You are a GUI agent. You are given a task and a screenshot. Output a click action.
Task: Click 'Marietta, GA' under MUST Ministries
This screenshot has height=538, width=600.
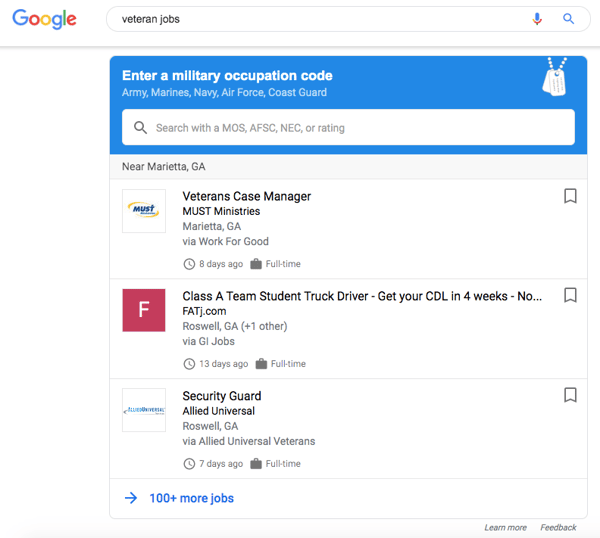tap(212, 227)
